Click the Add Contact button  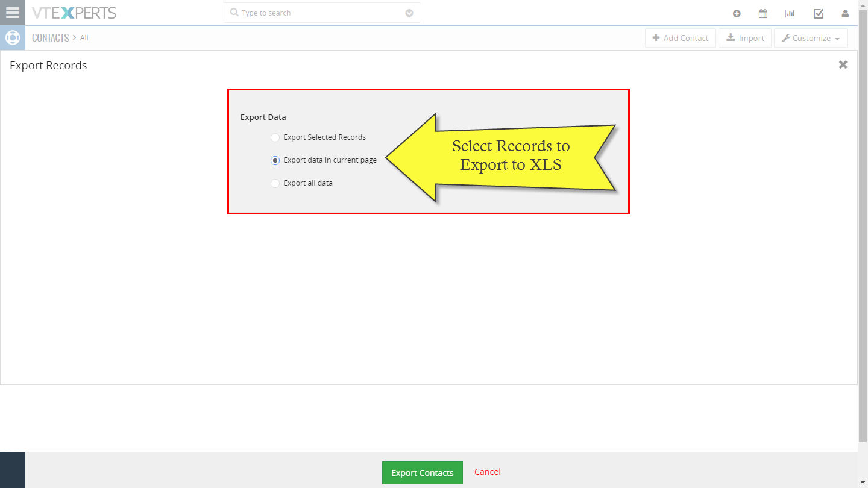point(681,38)
